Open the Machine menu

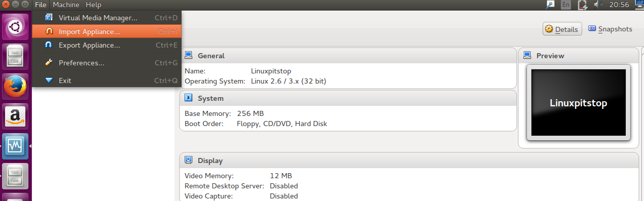point(66,5)
